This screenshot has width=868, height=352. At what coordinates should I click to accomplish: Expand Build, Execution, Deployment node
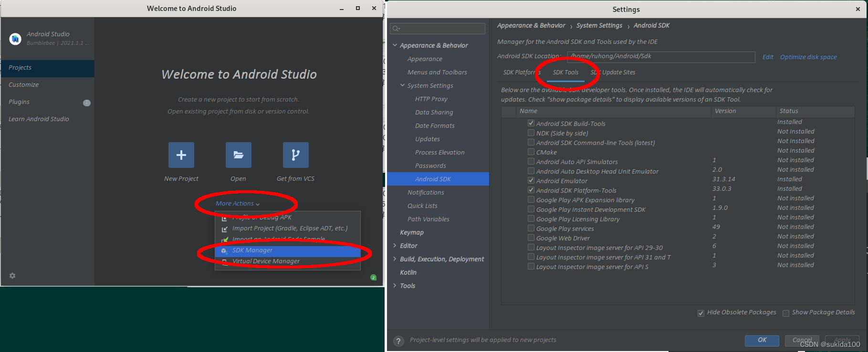(x=395, y=259)
